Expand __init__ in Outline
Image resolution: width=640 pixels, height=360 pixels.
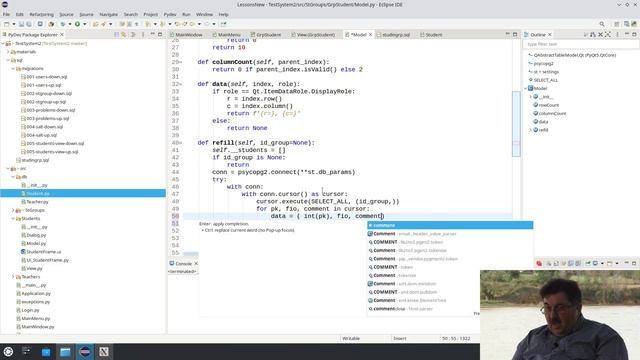point(531,97)
